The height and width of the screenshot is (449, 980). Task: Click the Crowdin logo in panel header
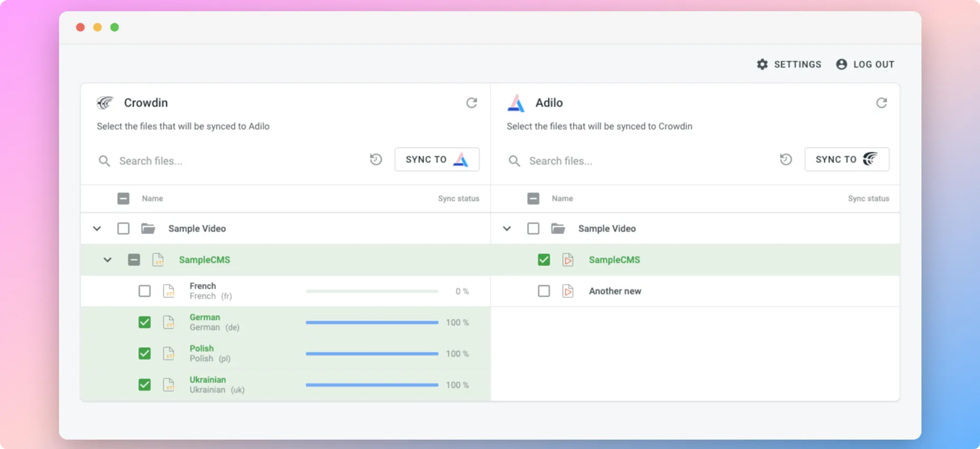[x=105, y=103]
